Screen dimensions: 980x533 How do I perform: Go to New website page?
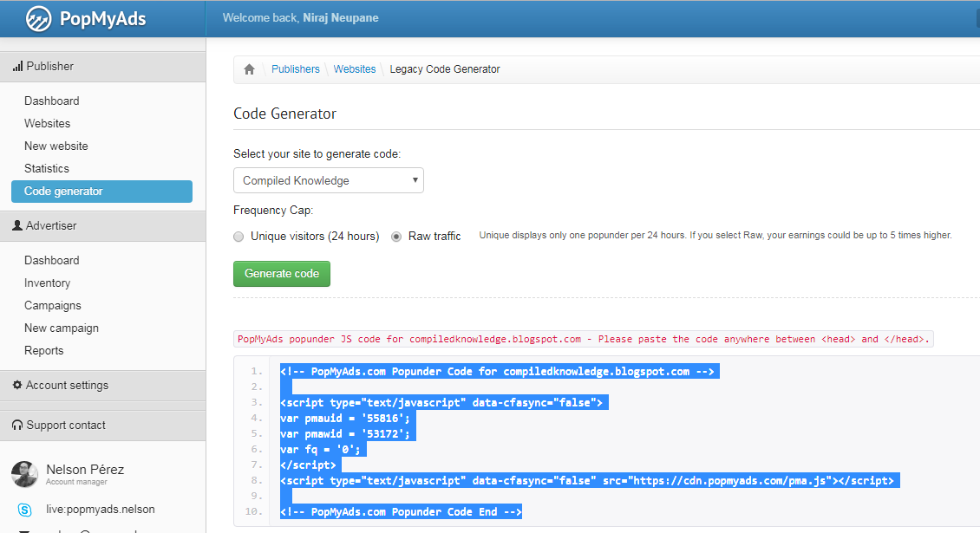point(56,146)
